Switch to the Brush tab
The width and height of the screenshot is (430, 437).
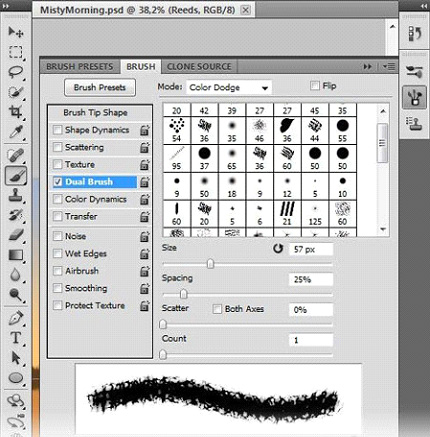[x=141, y=67]
